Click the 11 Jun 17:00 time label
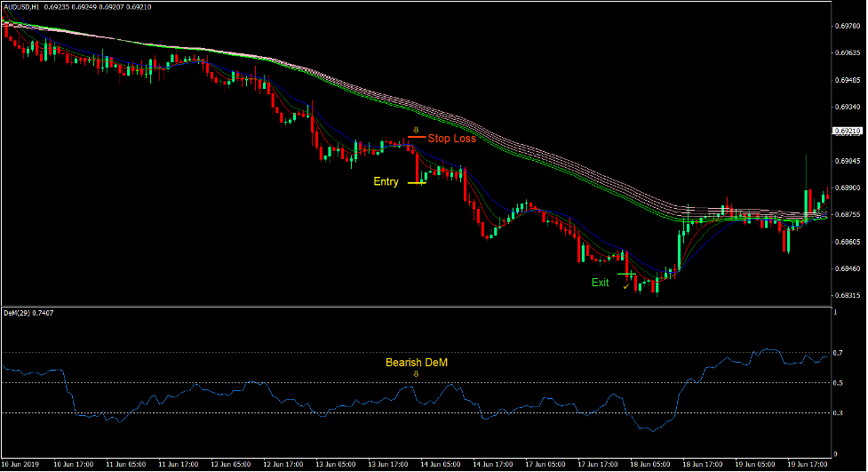868x472 pixels. pos(179,464)
